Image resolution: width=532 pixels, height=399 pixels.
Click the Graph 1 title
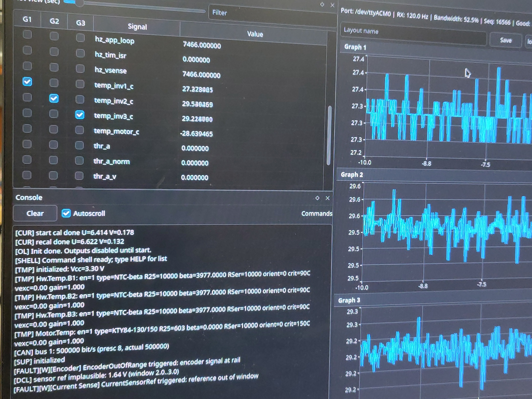point(355,47)
